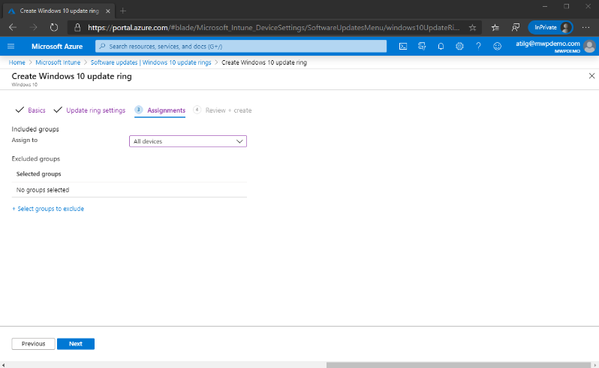
Task: Navigate to Microsoft Intune breadcrumb
Action: click(x=58, y=62)
